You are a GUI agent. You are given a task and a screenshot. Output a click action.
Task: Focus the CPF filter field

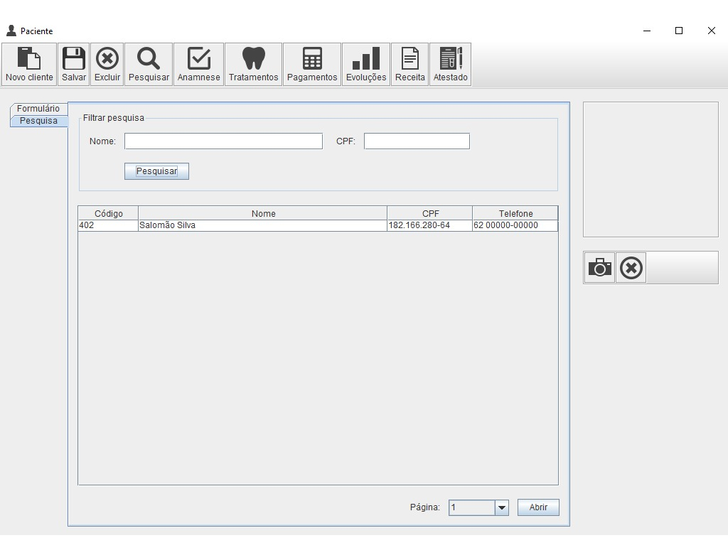pos(417,141)
